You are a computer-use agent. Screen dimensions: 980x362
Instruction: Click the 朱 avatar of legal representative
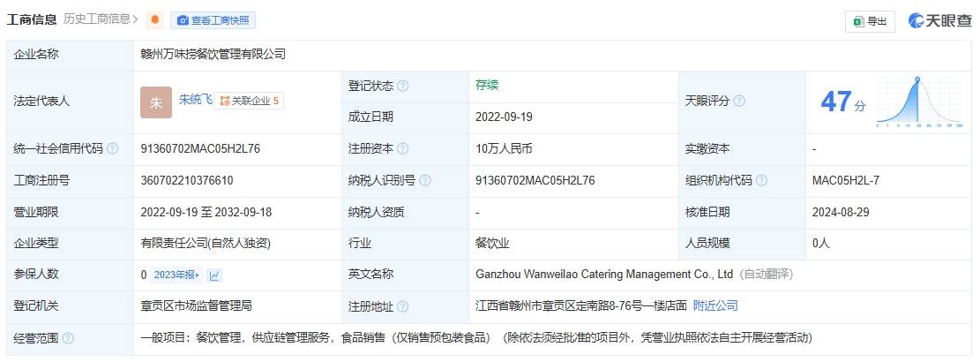(x=156, y=102)
